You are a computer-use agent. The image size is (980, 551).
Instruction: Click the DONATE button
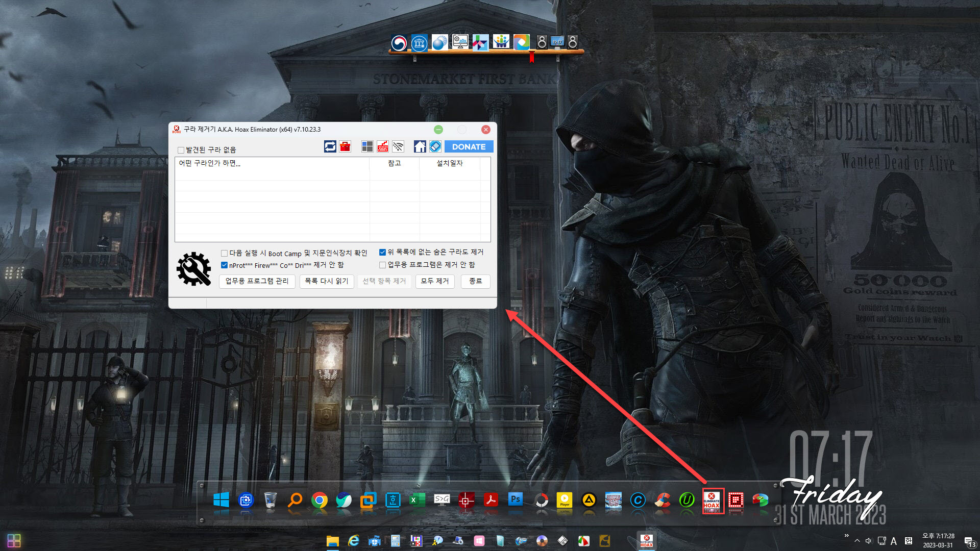[469, 147]
